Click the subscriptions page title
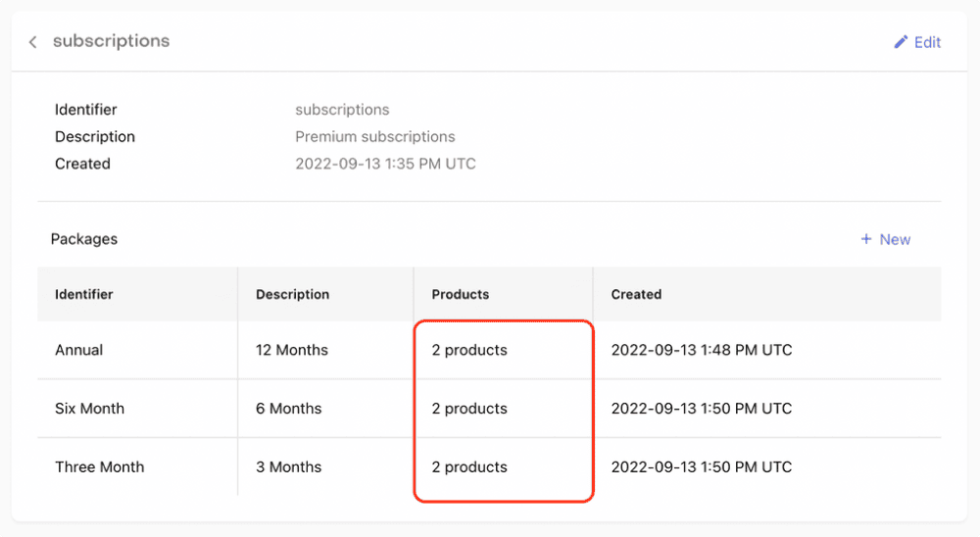Viewport: 980px width, 537px height. pyautogui.click(x=111, y=41)
